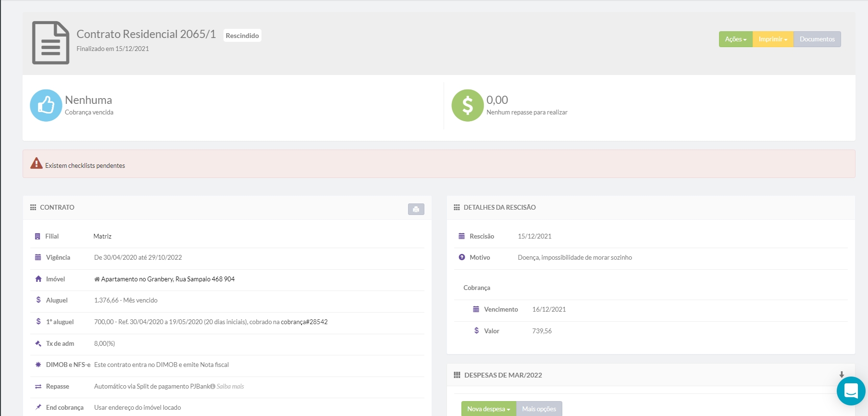The width and height of the screenshot is (868, 416).
Task: Click the Existem checklists pendentes alert
Action: tap(85, 165)
